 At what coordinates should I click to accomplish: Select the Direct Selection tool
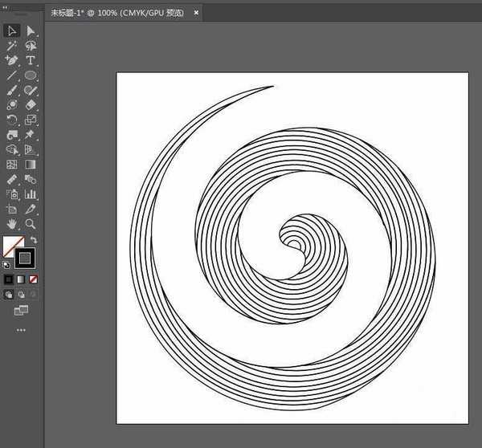(x=31, y=31)
